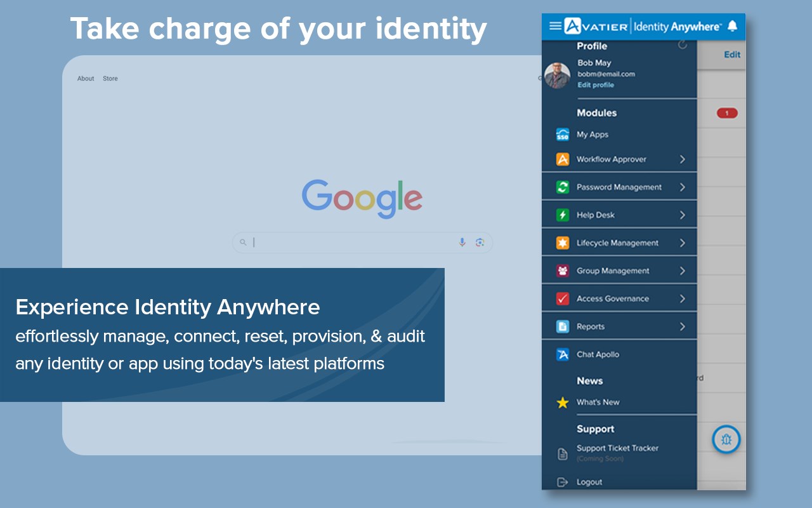Viewport: 812px width, 508px height.
Task: Click the Access Governance checkmark icon
Action: click(x=563, y=299)
